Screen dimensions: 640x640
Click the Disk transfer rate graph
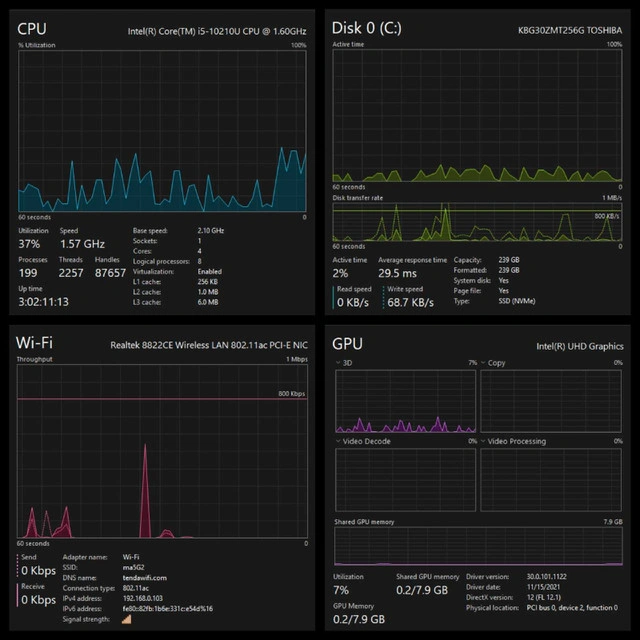pyautogui.click(x=474, y=222)
